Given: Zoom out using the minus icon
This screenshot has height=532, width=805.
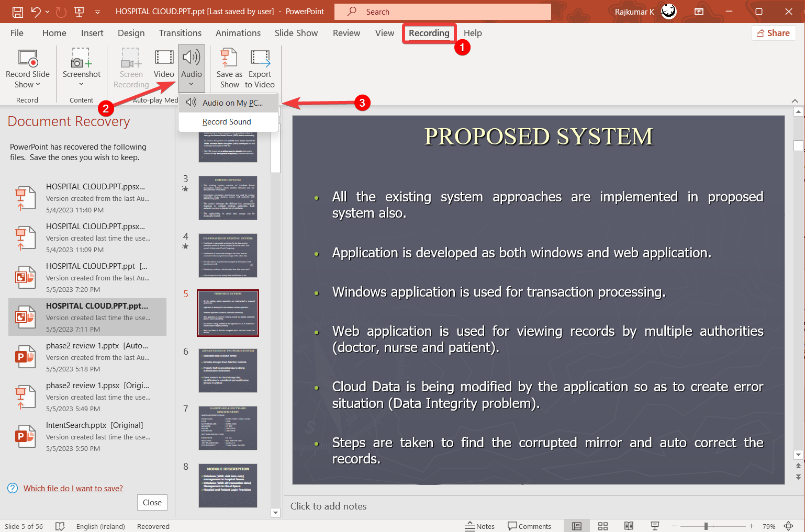Looking at the screenshot, I should (x=675, y=526).
